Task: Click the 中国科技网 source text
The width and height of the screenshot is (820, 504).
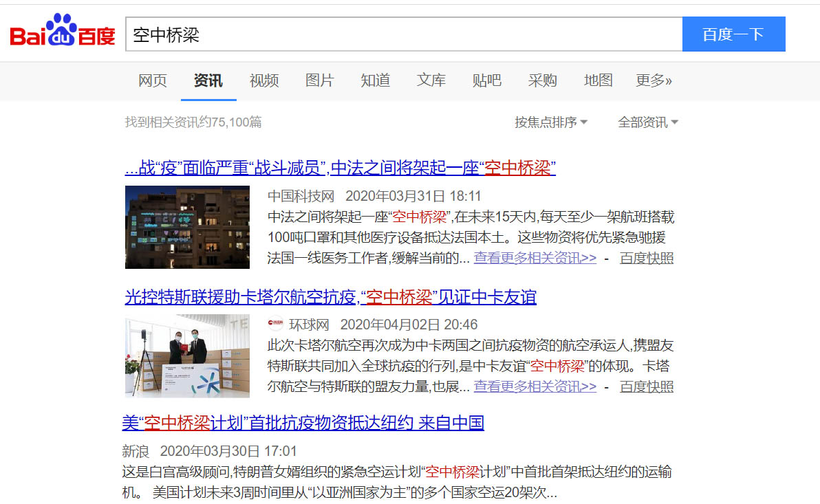Action: [301, 196]
